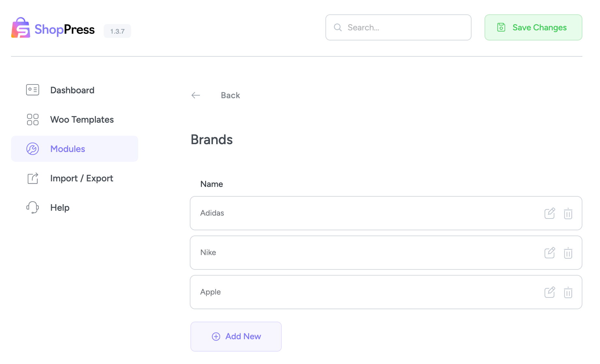
Task: Click the Help headset icon
Action: (x=32, y=207)
